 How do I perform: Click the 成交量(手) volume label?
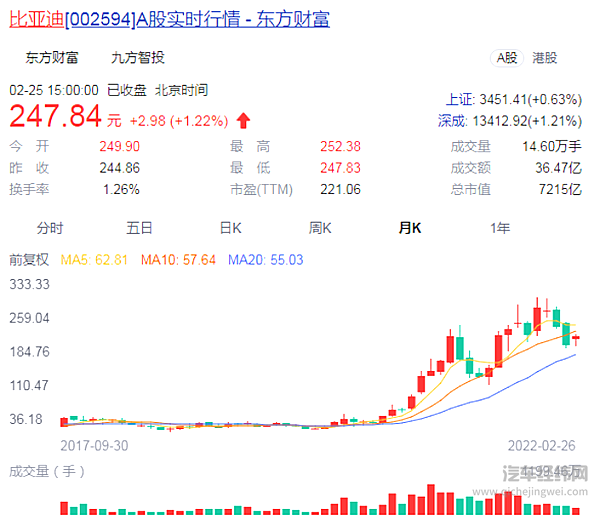tap(47, 472)
